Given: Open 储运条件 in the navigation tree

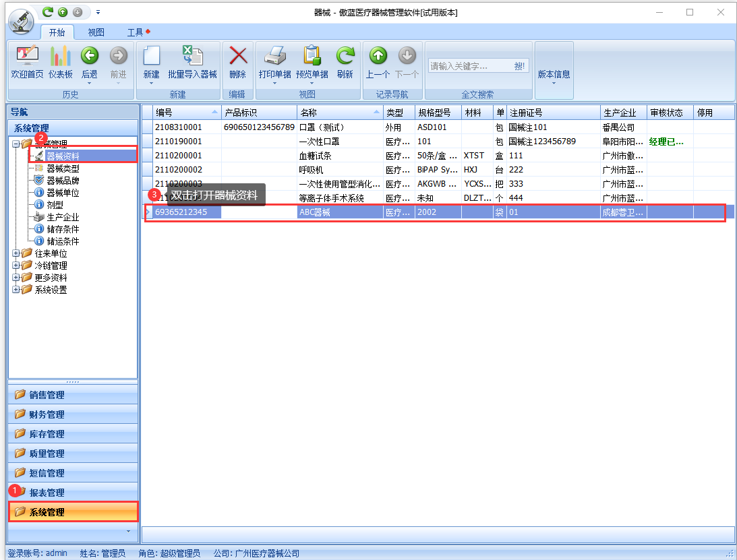Looking at the screenshot, I should point(63,241).
